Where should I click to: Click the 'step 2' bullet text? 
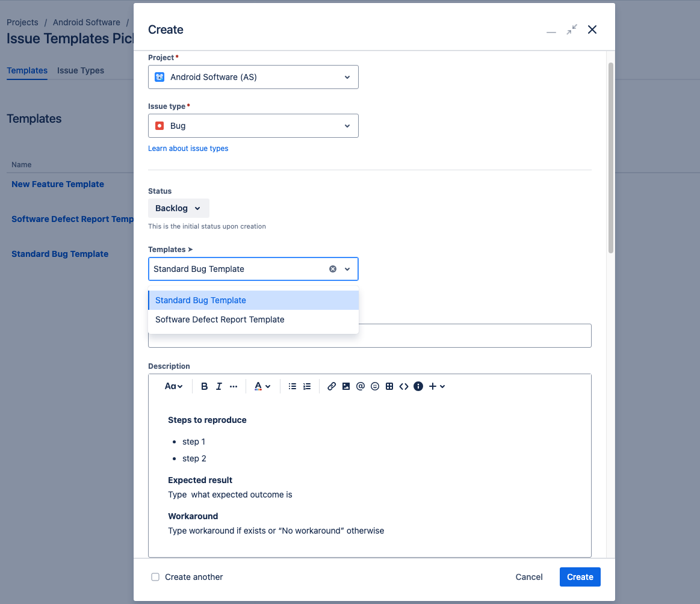pyautogui.click(x=194, y=458)
